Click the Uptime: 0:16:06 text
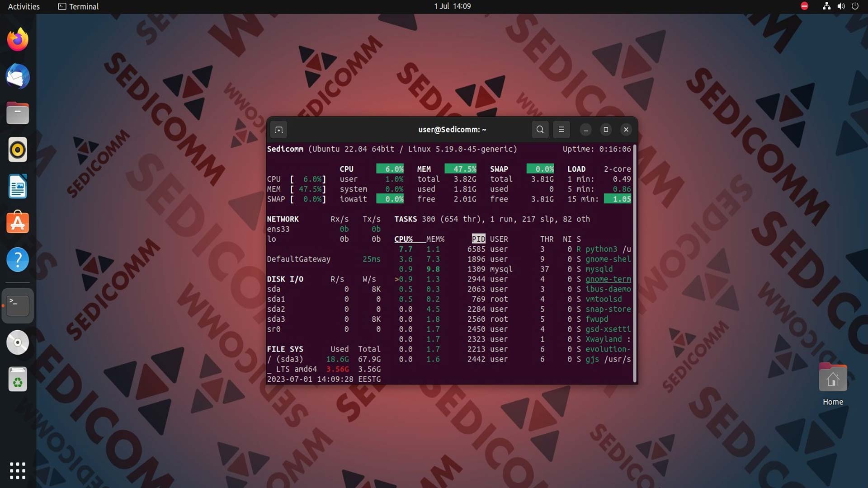The image size is (868, 488). (x=597, y=149)
